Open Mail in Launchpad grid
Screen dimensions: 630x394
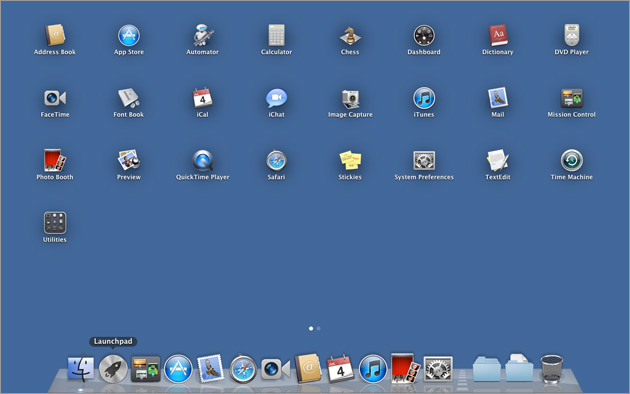tap(498, 98)
